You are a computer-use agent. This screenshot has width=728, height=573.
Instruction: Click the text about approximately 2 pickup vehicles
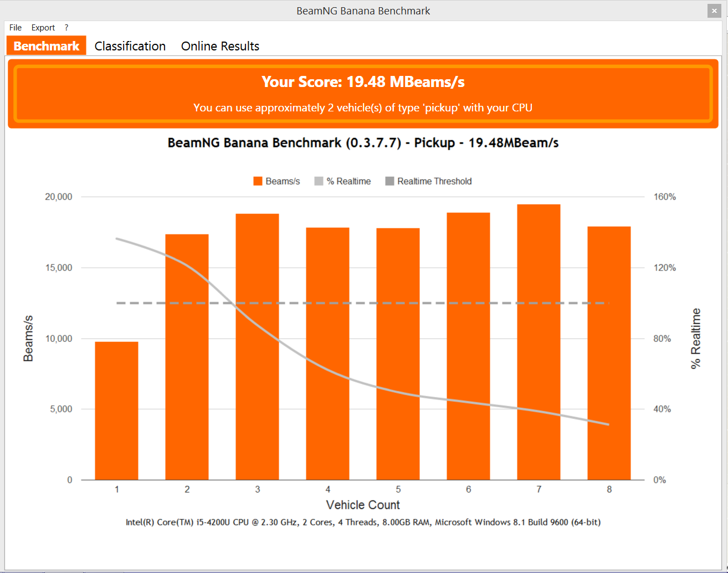point(363,108)
